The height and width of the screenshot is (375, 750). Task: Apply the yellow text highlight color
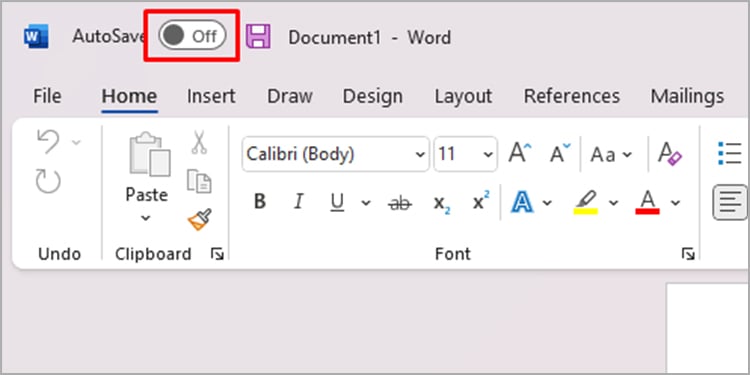click(x=586, y=202)
